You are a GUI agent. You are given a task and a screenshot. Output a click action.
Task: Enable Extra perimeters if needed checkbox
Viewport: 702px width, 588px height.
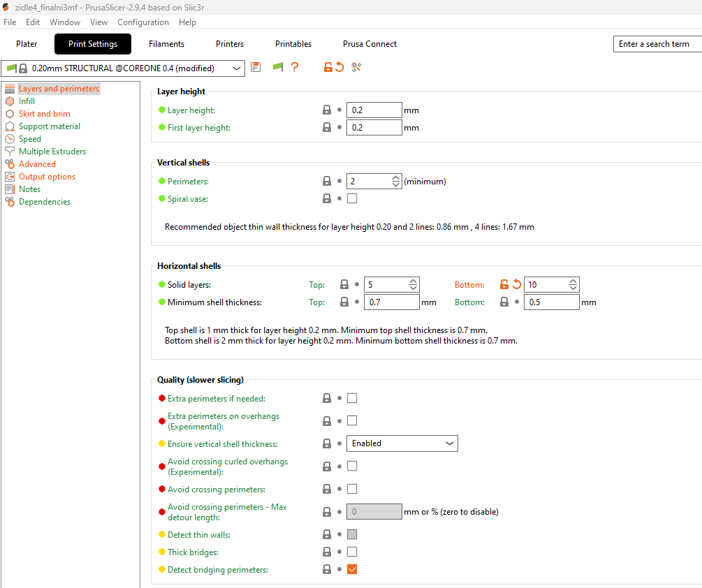click(x=352, y=398)
